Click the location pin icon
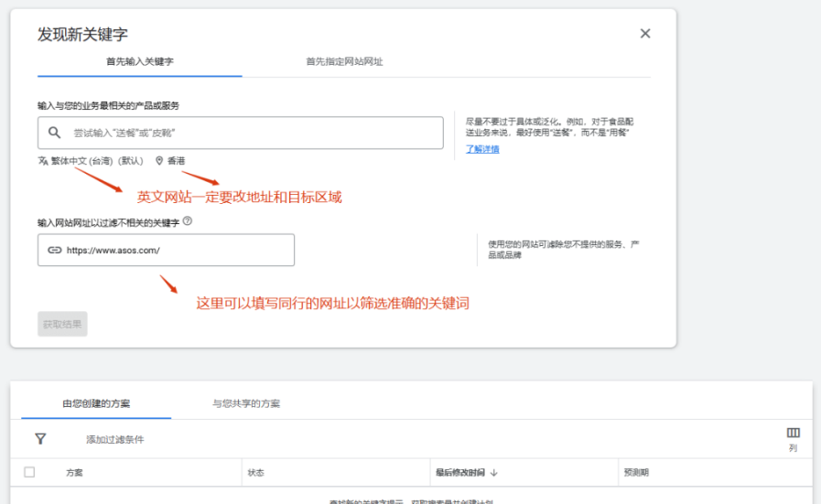This screenshot has height=504, width=821. click(159, 161)
